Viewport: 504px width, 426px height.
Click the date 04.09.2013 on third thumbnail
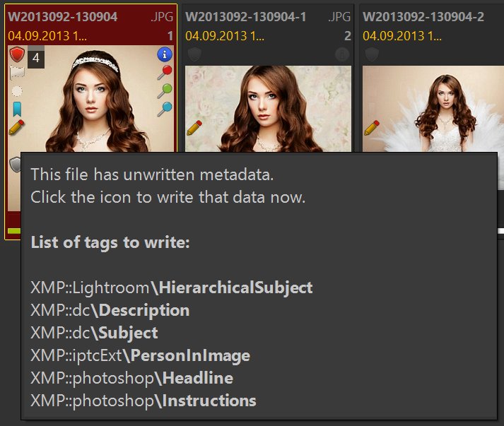402,35
